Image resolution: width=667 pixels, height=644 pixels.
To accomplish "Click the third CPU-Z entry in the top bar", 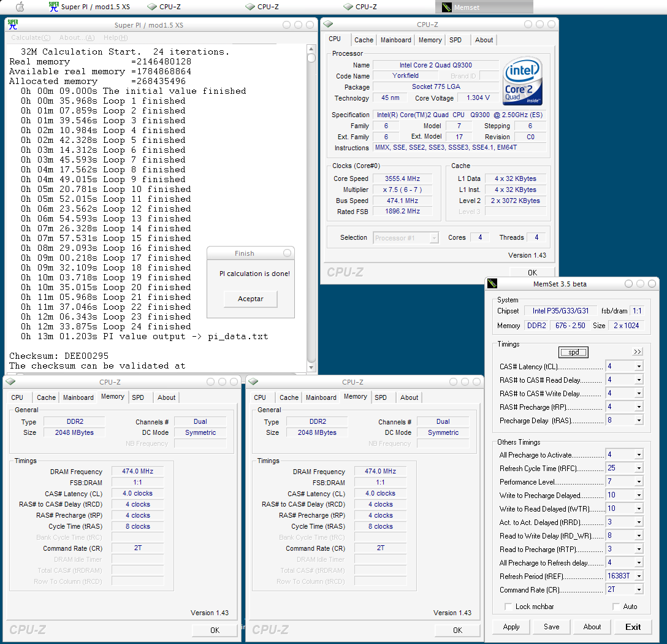I will coord(360,7).
